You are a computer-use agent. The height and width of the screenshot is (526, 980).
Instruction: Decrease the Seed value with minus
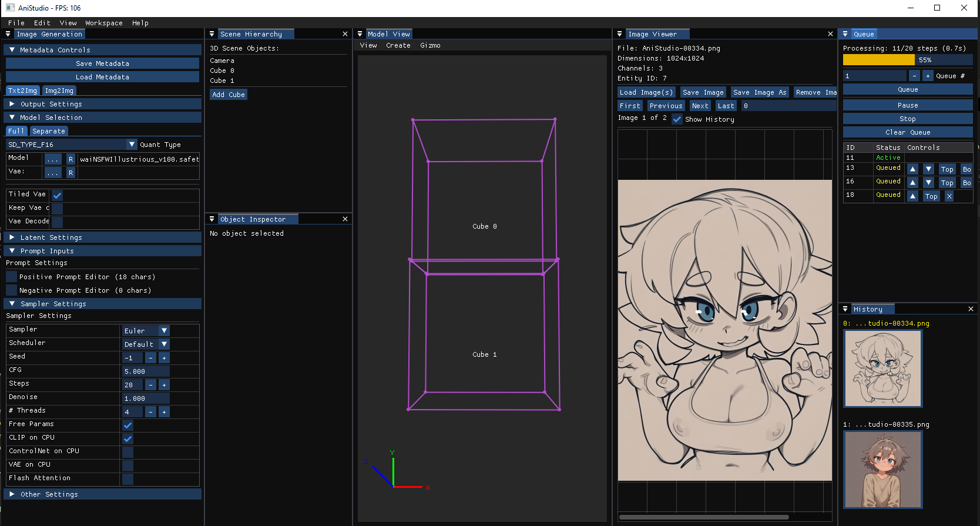[x=150, y=358]
